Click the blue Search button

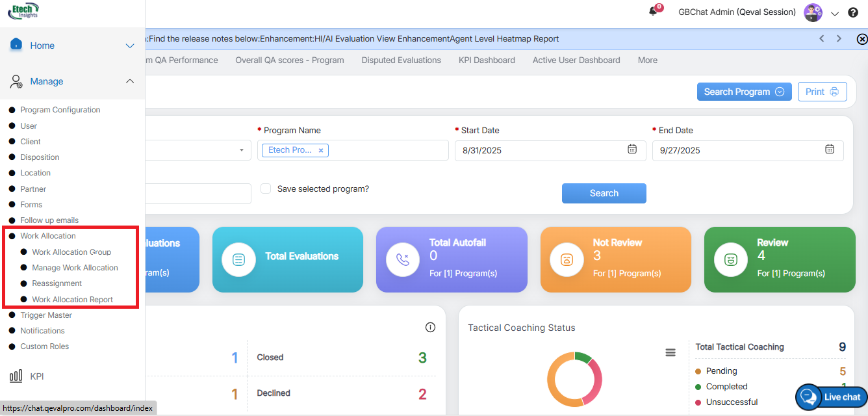pos(604,193)
